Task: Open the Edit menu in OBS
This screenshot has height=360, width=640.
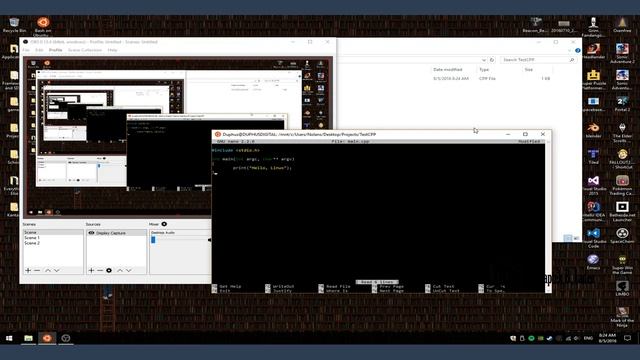Action: [39, 50]
